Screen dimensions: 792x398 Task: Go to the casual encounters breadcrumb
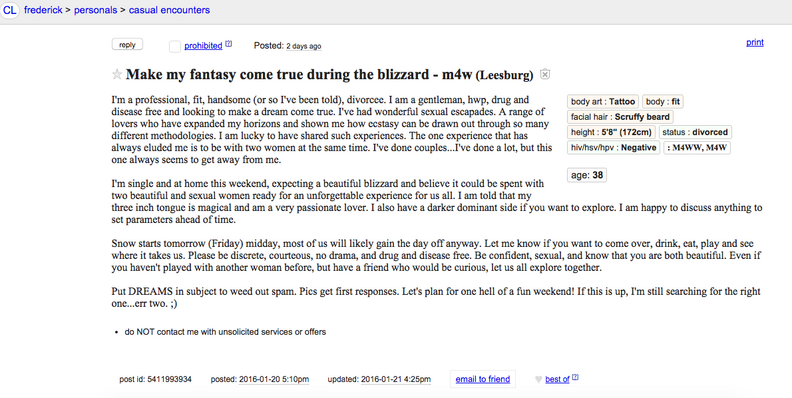[x=169, y=10]
